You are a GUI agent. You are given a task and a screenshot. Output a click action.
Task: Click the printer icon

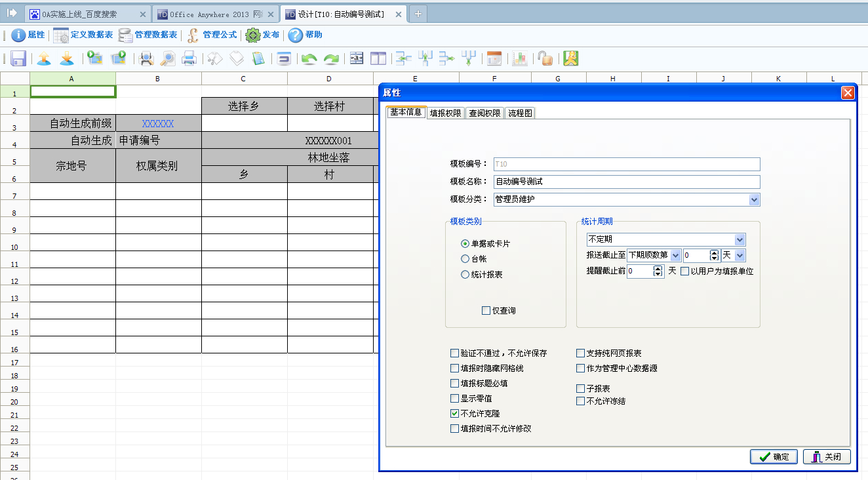click(189, 58)
